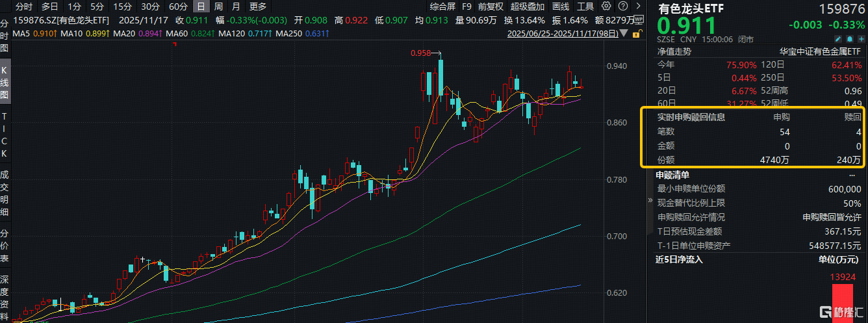Toggle 前复权 price adjustment mode

coord(490,6)
